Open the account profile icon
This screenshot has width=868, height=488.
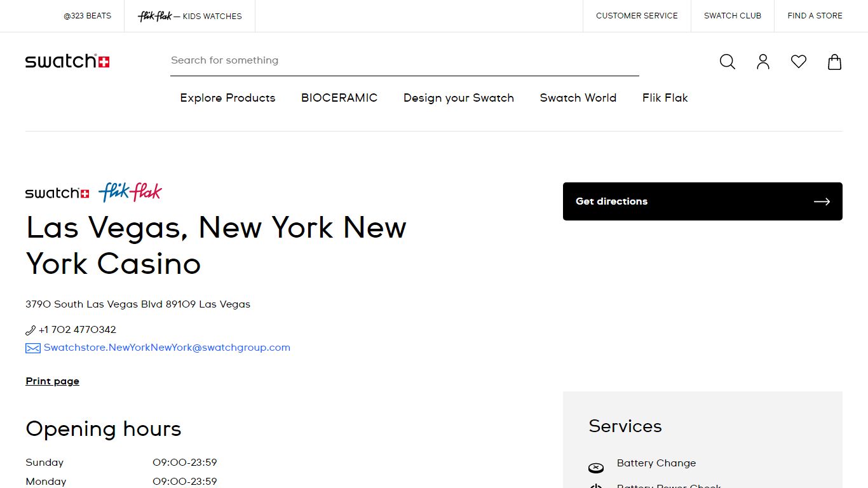(763, 62)
